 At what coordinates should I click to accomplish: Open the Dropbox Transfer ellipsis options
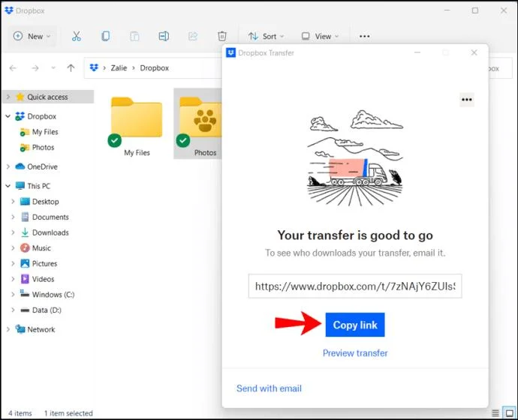pyautogui.click(x=466, y=100)
